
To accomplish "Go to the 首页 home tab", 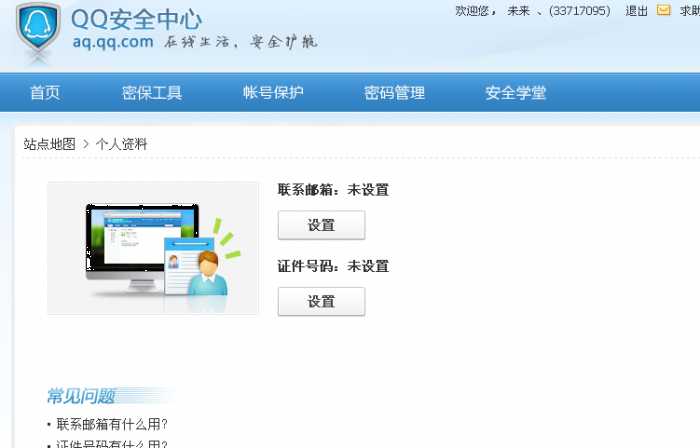I will click(45, 93).
